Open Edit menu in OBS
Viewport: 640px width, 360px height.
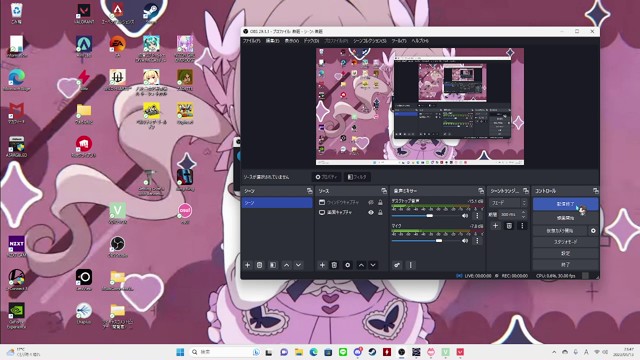pos(273,41)
